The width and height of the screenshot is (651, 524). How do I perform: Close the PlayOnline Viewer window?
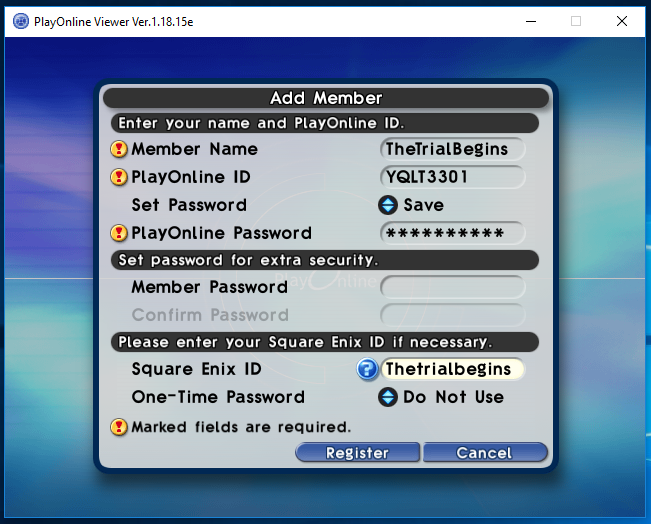pyautogui.click(x=622, y=21)
